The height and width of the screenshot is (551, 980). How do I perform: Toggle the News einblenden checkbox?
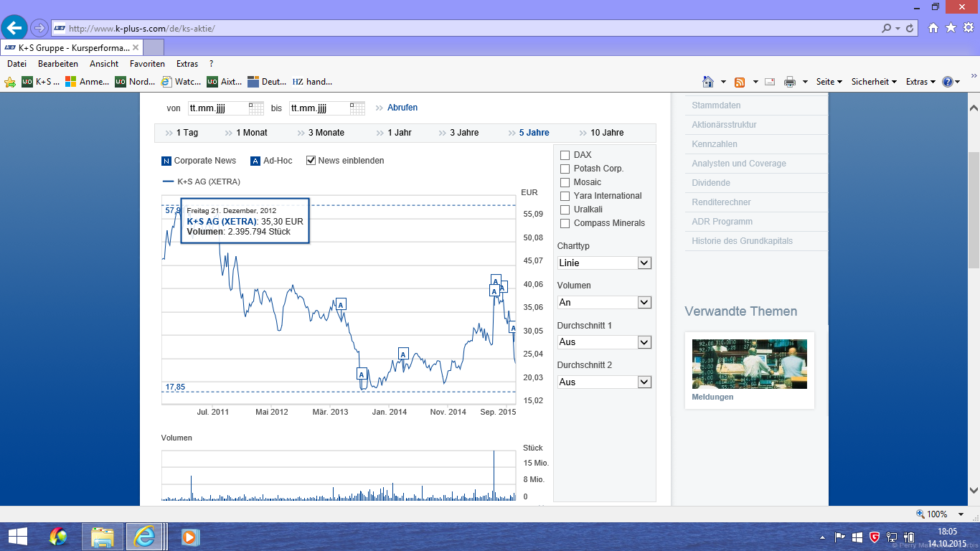tap(311, 161)
